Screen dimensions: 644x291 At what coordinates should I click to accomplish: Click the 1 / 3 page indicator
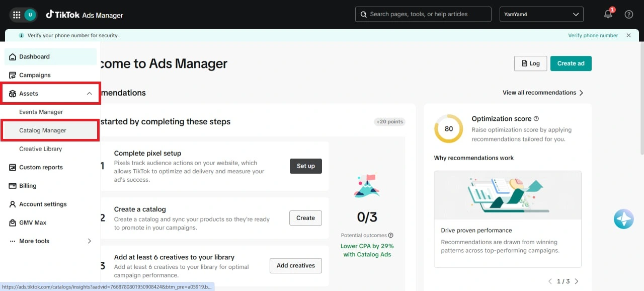(563, 281)
